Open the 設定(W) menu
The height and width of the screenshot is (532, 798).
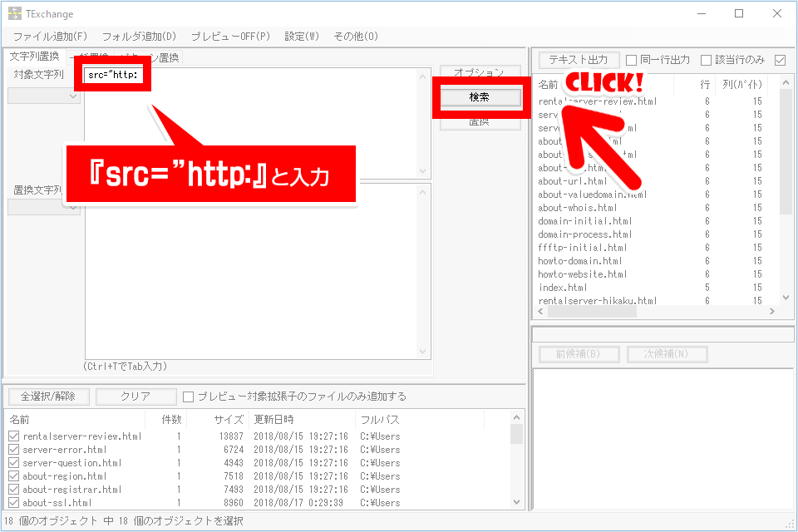302,37
